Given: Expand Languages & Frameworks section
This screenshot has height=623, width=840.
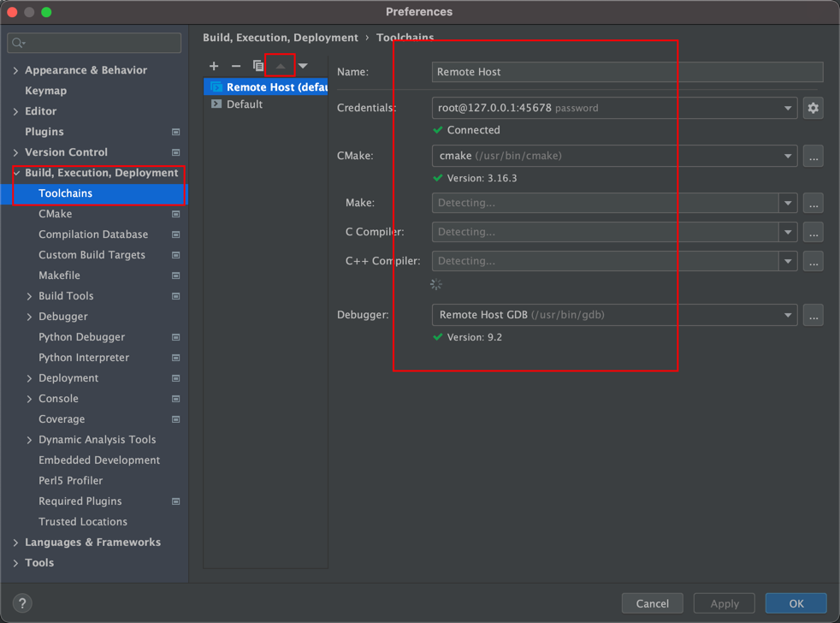Looking at the screenshot, I should coord(16,543).
